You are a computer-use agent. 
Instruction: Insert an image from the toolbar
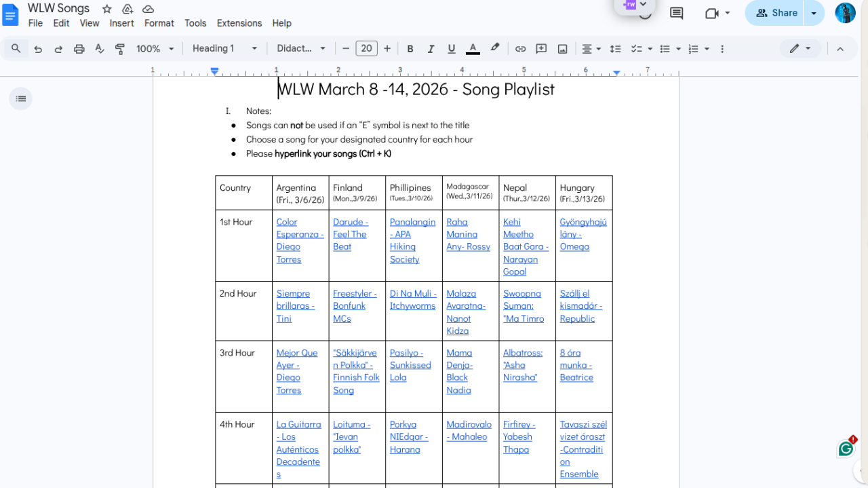click(x=562, y=49)
